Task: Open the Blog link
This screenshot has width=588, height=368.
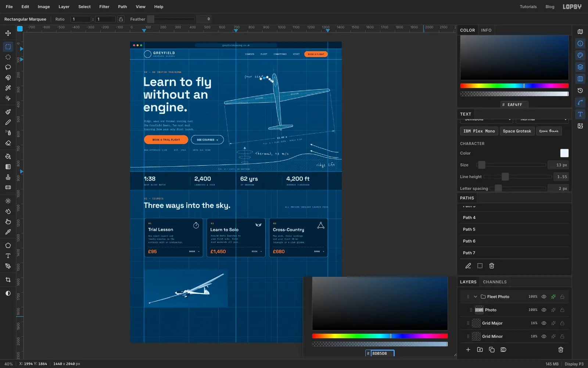Action: pyautogui.click(x=550, y=7)
